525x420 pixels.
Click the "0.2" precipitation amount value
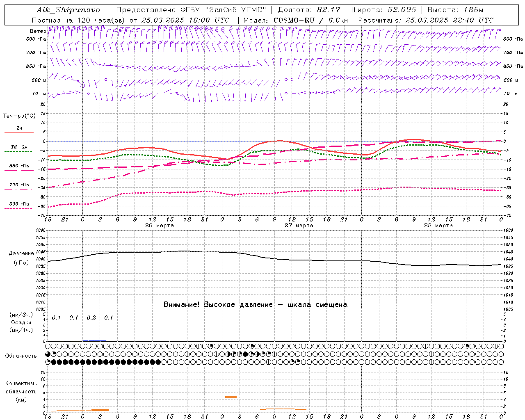pos(91,317)
